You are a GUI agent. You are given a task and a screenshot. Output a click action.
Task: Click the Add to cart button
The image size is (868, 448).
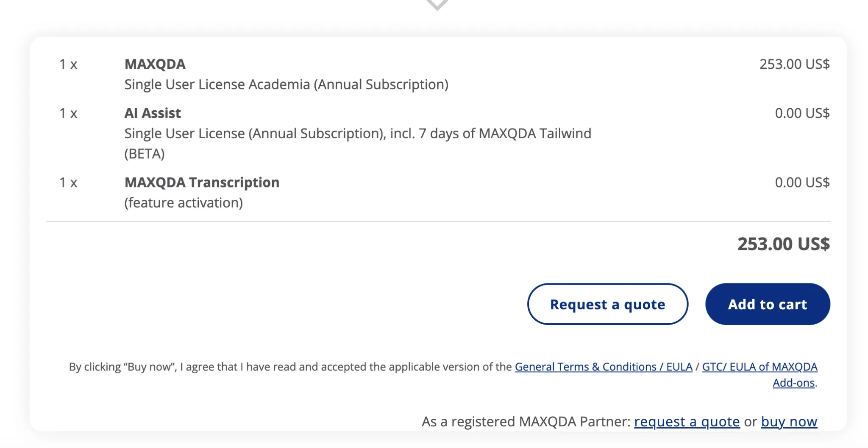click(x=768, y=304)
